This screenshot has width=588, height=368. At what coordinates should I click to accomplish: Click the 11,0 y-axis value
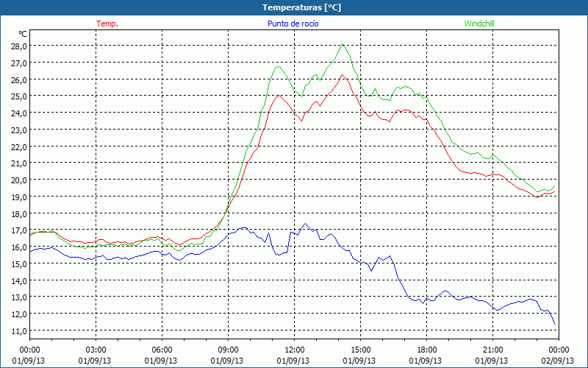click(x=19, y=331)
